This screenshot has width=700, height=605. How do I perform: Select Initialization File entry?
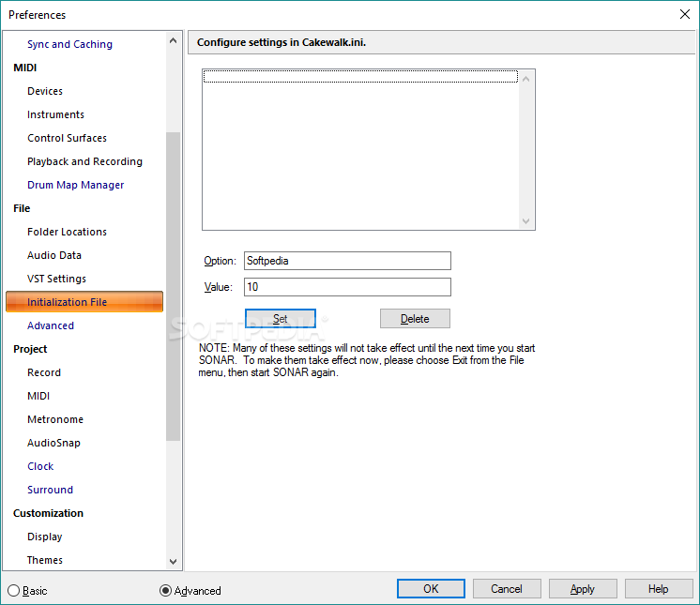point(84,302)
